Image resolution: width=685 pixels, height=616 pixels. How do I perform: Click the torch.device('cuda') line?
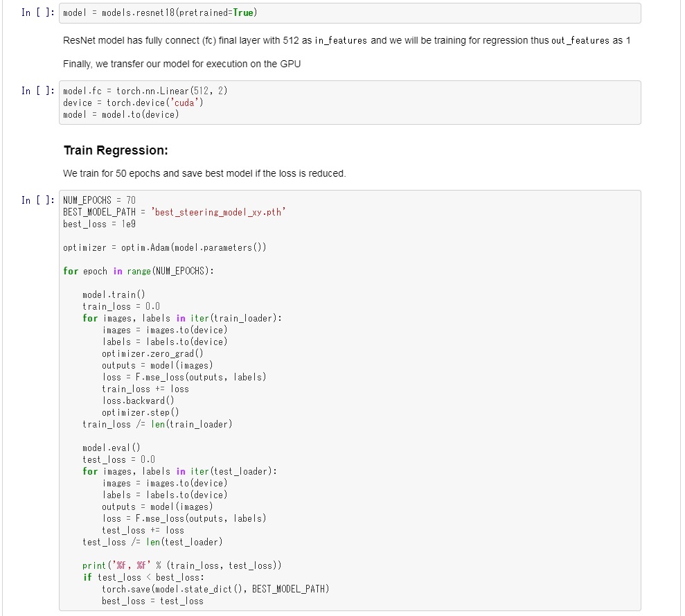[x=133, y=103]
